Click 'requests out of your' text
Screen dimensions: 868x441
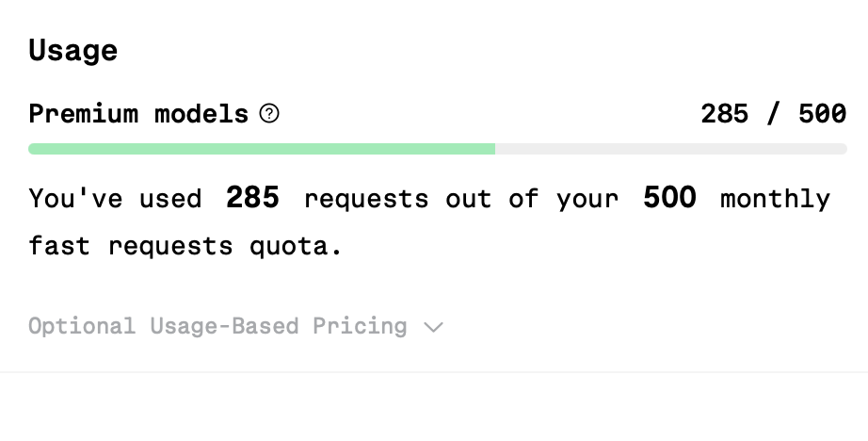point(461,200)
